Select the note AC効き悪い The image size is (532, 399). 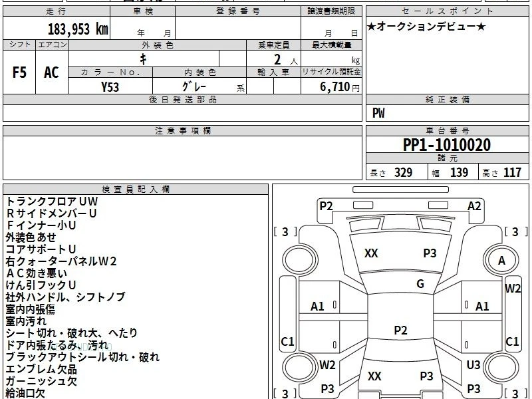[37, 273]
